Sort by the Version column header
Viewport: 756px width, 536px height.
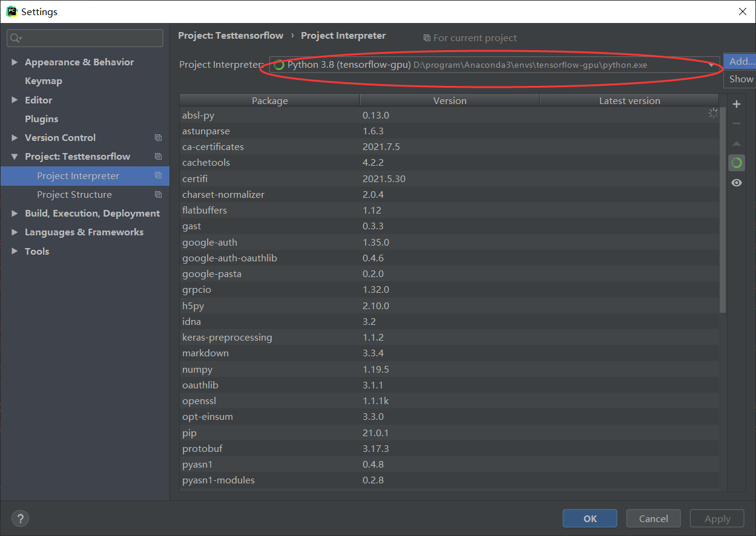click(450, 101)
